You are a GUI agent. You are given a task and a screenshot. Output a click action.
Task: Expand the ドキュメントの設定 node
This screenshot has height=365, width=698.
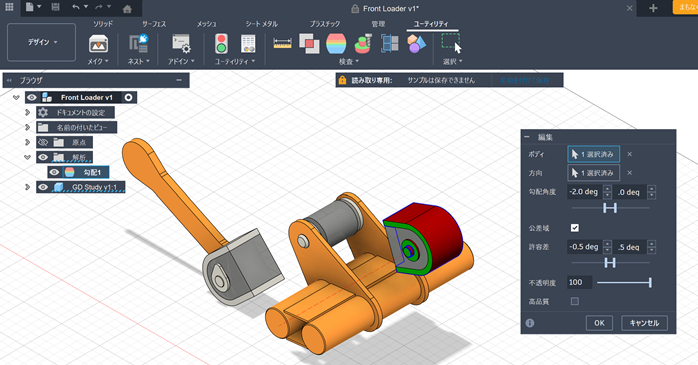tap(28, 113)
